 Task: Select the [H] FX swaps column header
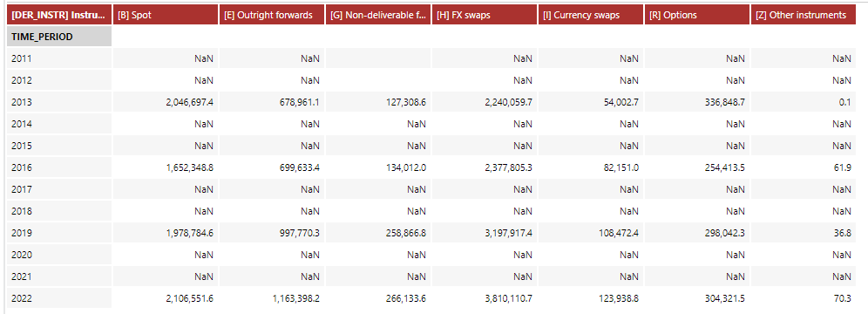pyautogui.click(x=485, y=15)
